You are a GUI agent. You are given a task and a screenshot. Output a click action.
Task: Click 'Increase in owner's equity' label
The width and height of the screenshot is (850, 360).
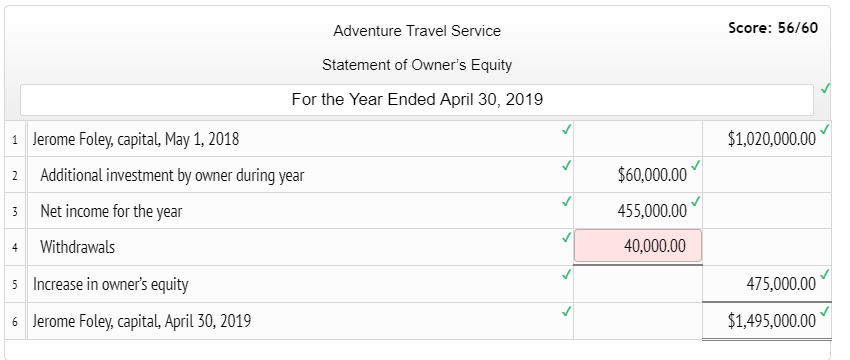pos(111,284)
